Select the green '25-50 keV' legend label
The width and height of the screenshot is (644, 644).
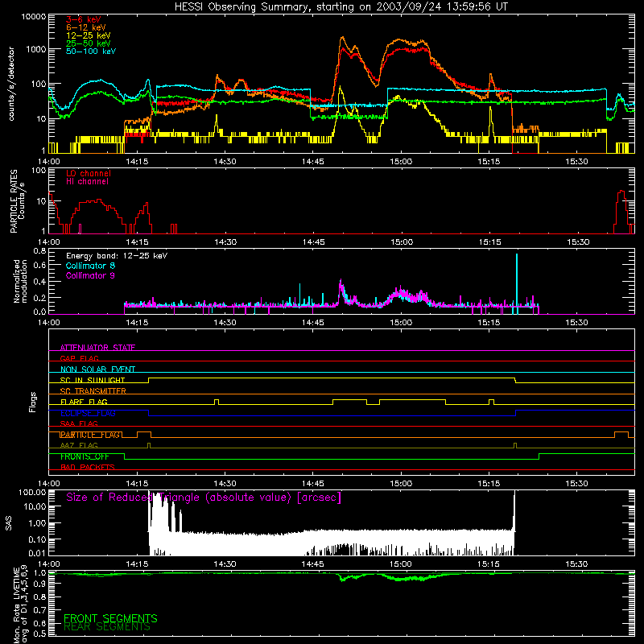(x=89, y=43)
